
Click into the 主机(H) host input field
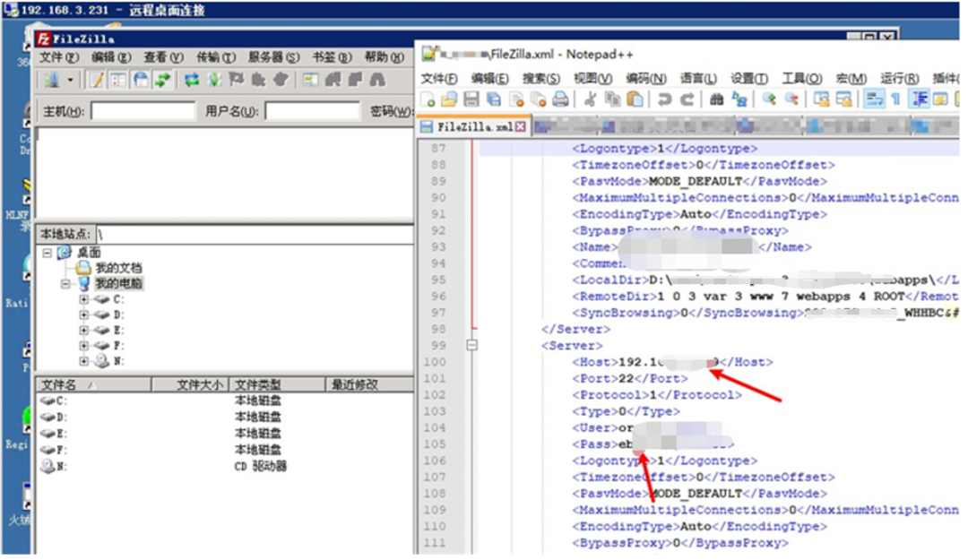(x=143, y=111)
